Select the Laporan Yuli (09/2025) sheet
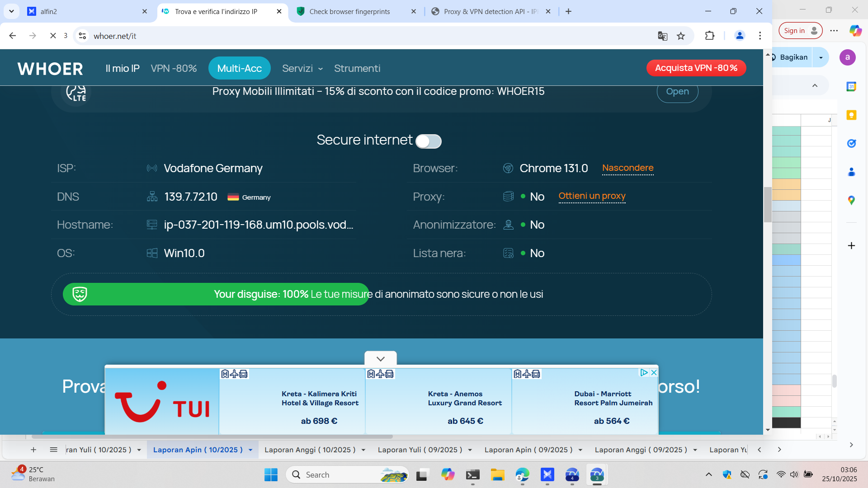Image resolution: width=868 pixels, height=488 pixels. pyautogui.click(x=420, y=450)
